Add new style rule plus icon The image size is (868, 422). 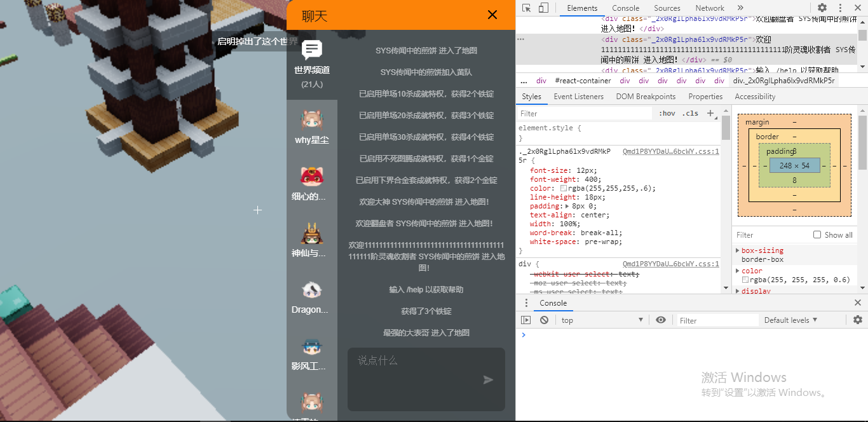coord(711,113)
